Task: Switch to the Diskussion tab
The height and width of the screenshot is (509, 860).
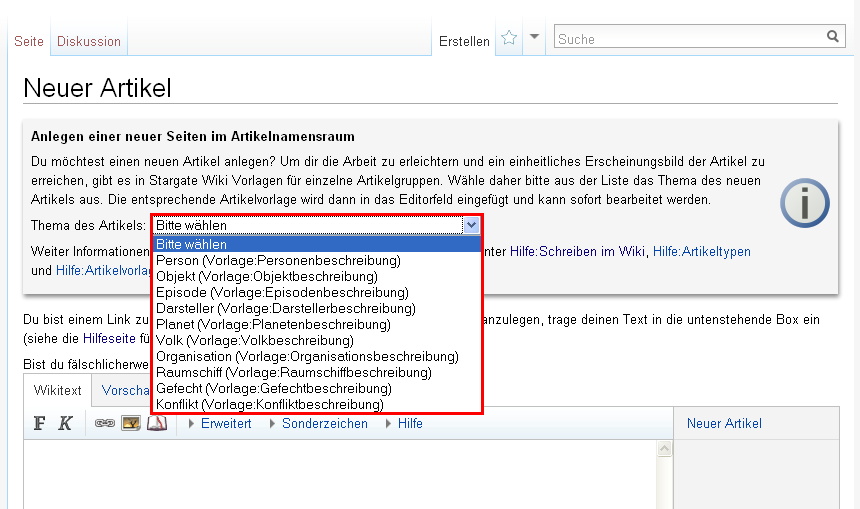Action: tap(89, 41)
